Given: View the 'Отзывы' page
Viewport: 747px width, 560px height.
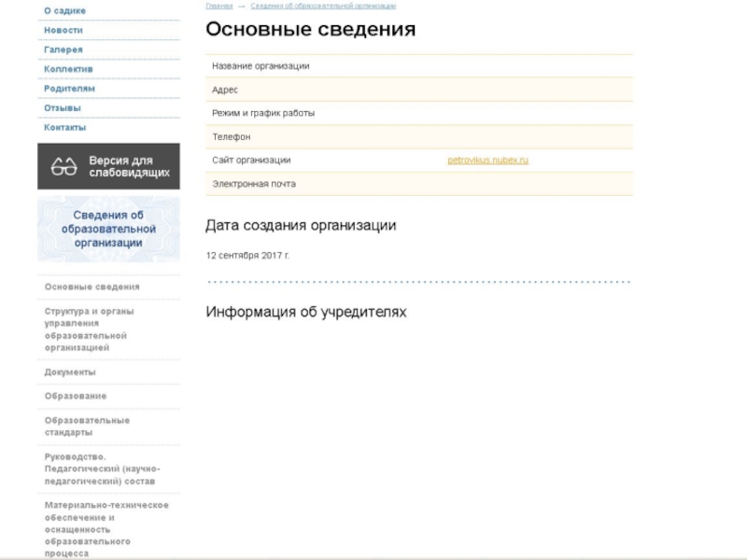Looking at the screenshot, I should (x=63, y=108).
